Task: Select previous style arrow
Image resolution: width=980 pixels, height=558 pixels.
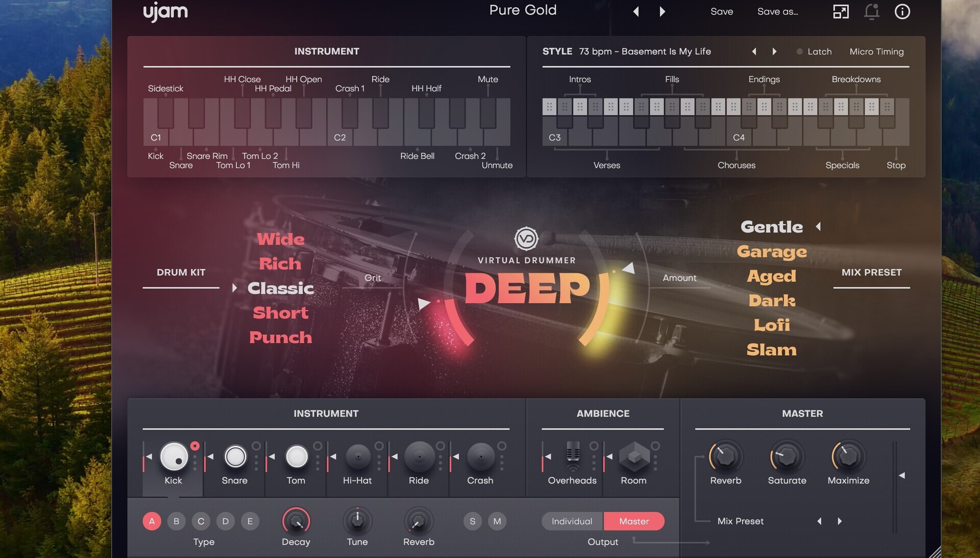Action: coord(754,52)
